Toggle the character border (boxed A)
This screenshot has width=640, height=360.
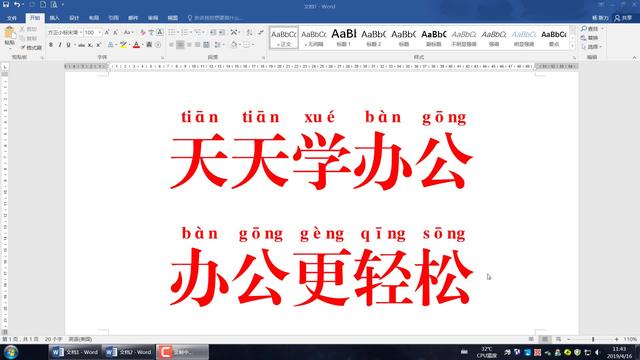pyautogui.click(x=160, y=32)
